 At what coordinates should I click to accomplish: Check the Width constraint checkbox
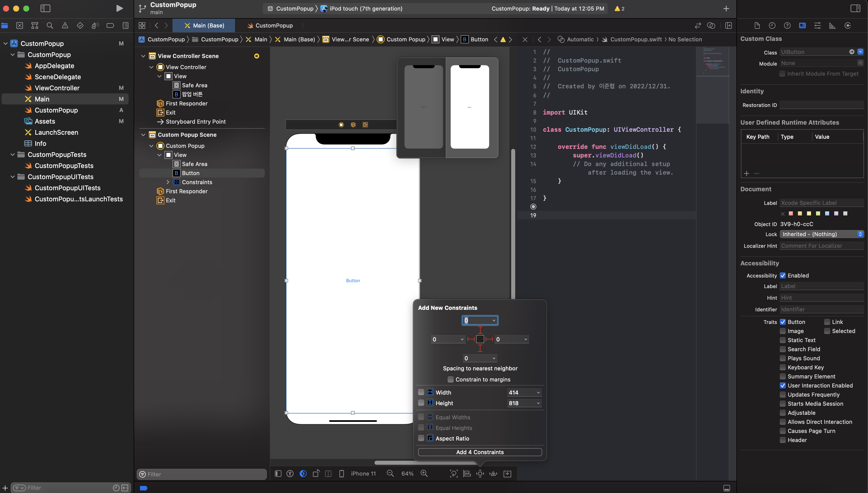click(x=421, y=392)
